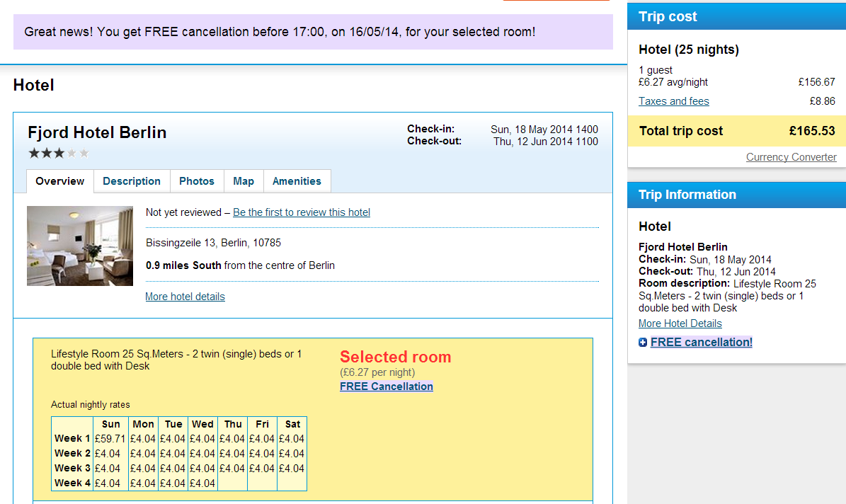This screenshot has width=846, height=504.
Task: Click the hotel room thumbnail photo
Action: coord(80,246)
